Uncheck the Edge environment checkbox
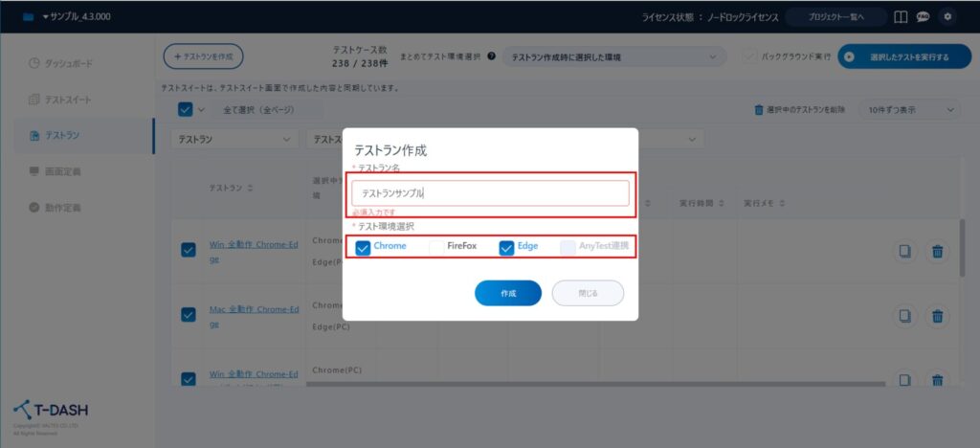The width and height of the screenshot is (980, 448). (507, 247)
